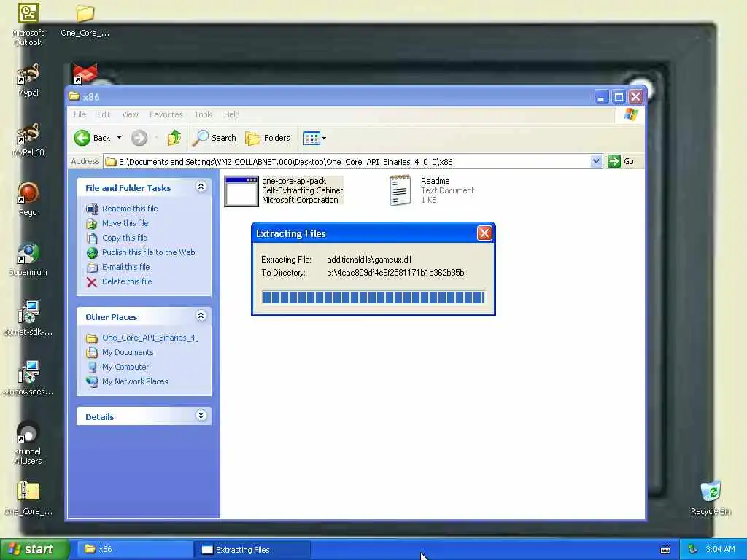The image size is (747, 560).
Task: Click E-mail this file
Action: coord(125,267)
